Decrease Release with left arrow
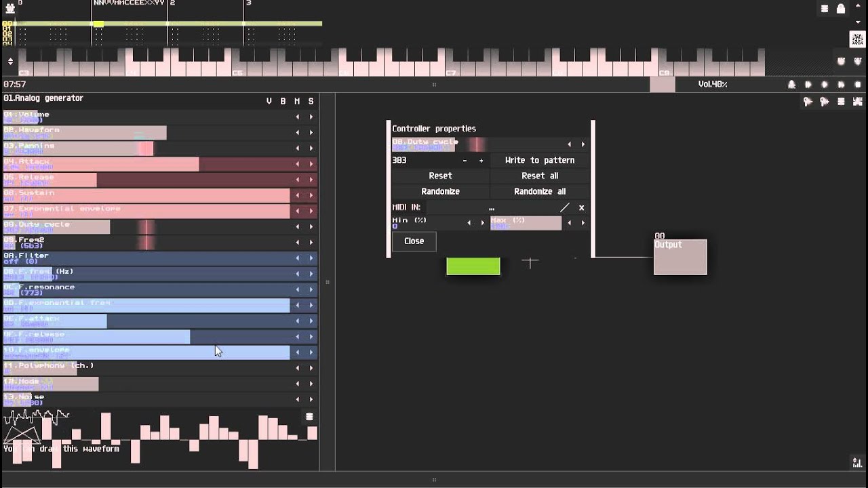This screenshot has height=488, width=868. coord(297,180)
